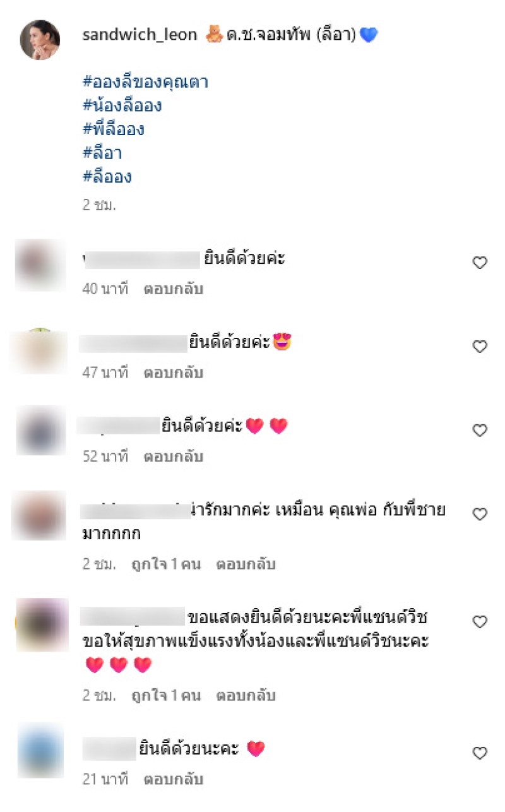
Task: Like the ขอแสดงยินดีด้วยนะคะ comment heart icon
Action: click(480, 622)
